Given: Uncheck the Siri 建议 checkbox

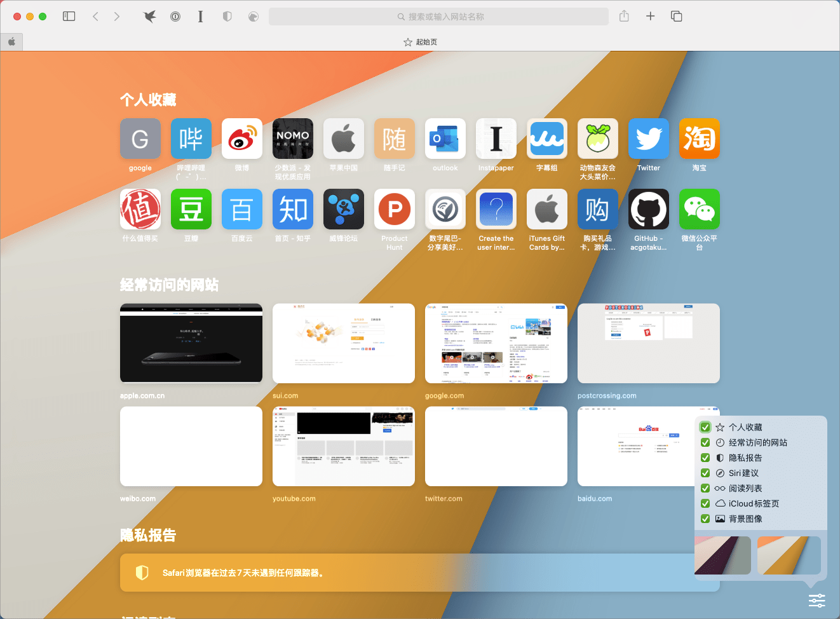Looking at the screenshot, I should (x=705, y=473).
